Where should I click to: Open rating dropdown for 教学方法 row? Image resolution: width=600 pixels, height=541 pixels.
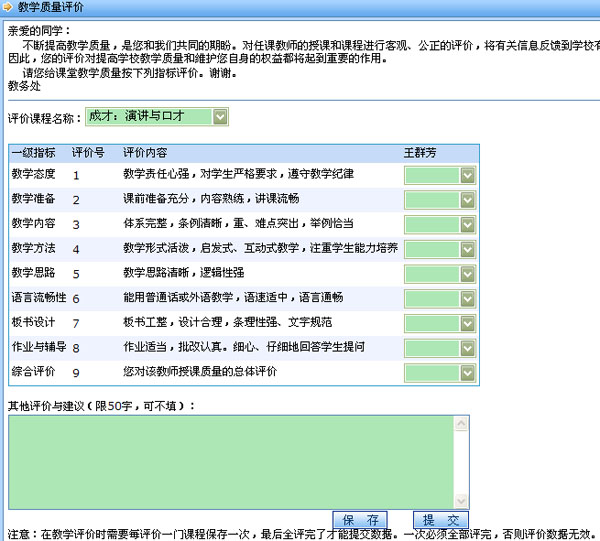click(x=439, y=249)
